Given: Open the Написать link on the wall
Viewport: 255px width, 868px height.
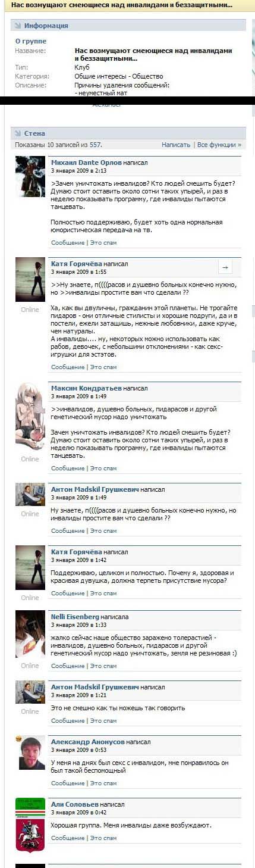Looking at the screenshot, I should coord(176,145).
